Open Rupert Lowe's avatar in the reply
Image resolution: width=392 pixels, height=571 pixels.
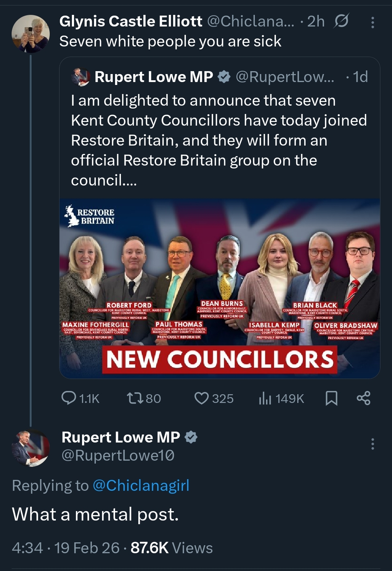click(x=30, y=448)
